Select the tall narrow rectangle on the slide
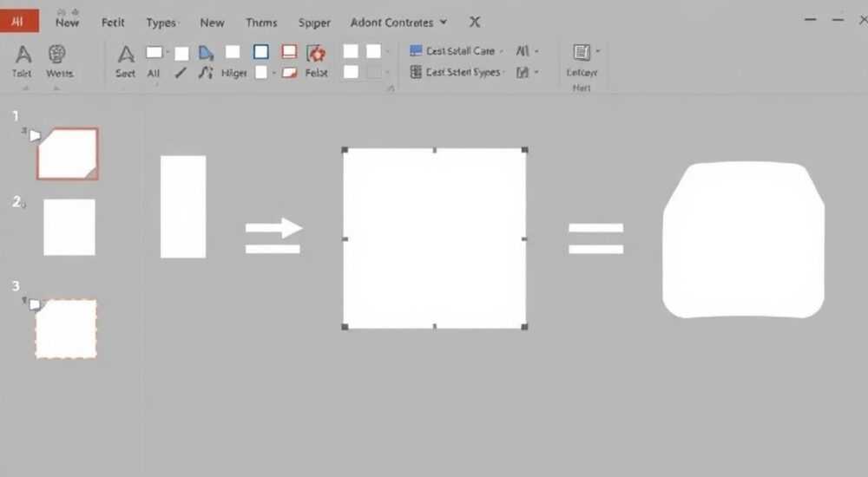 [x=183, y=207]
